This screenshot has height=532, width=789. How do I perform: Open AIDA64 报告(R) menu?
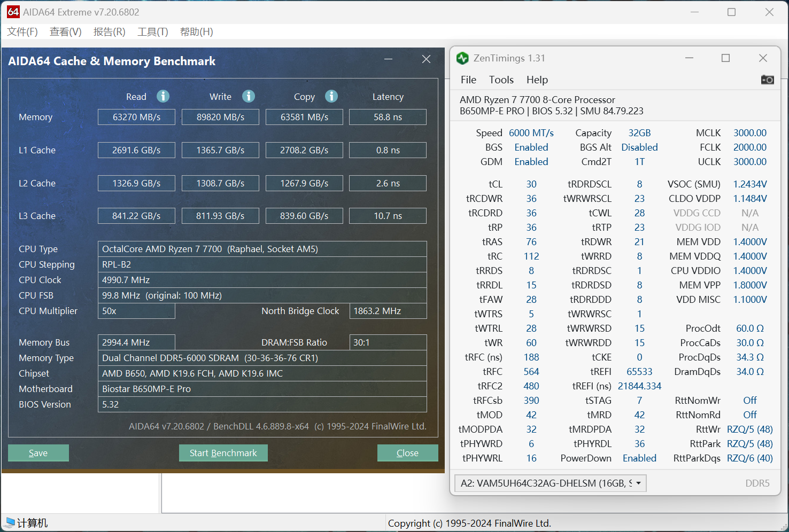click(x=109, y=32)
